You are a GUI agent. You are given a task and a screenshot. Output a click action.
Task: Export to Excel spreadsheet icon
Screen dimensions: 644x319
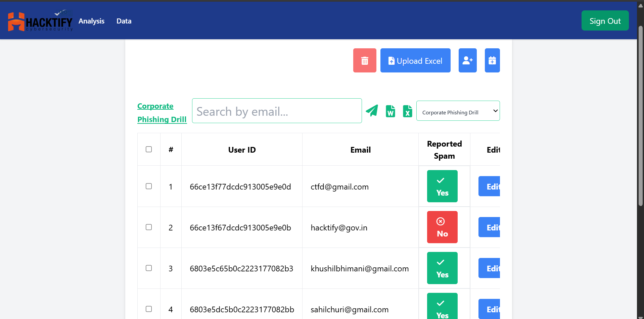point(408,111)
